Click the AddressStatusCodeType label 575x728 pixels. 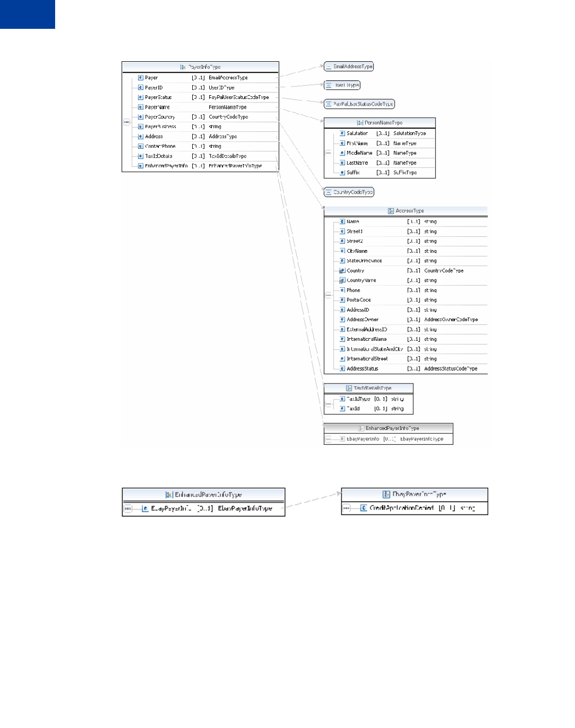[451, 369]
